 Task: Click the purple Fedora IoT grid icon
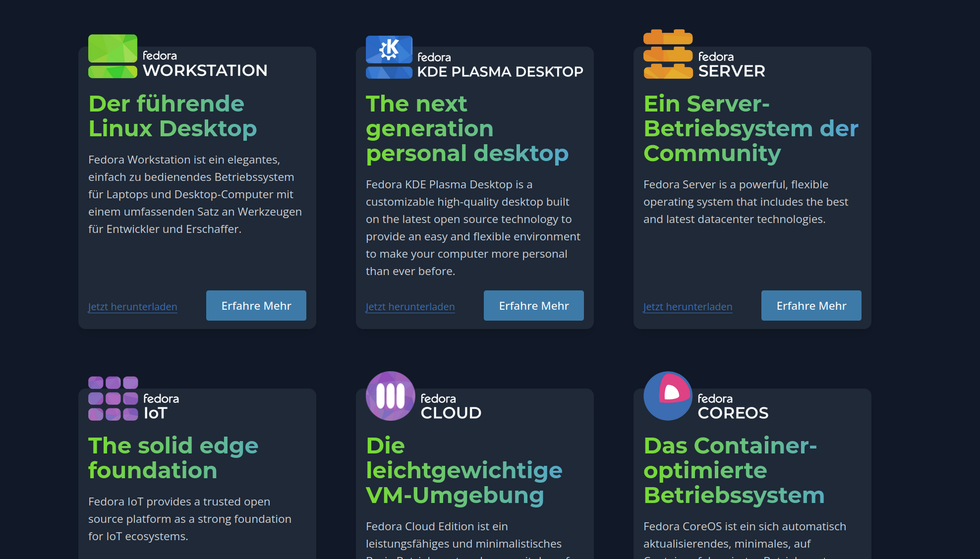coord(113,398)
